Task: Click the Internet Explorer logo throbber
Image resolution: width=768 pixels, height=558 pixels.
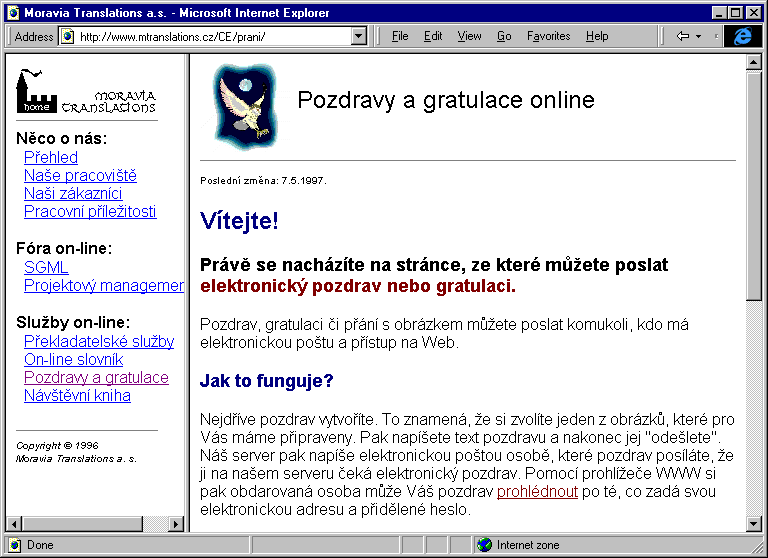Action: (743, 36)
